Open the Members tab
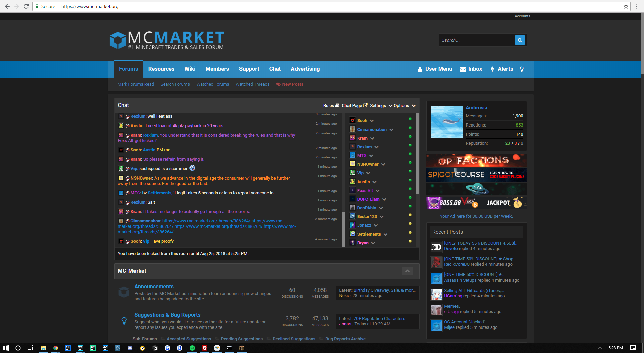The width and height of the screenshot is (644, 353). 217,69
